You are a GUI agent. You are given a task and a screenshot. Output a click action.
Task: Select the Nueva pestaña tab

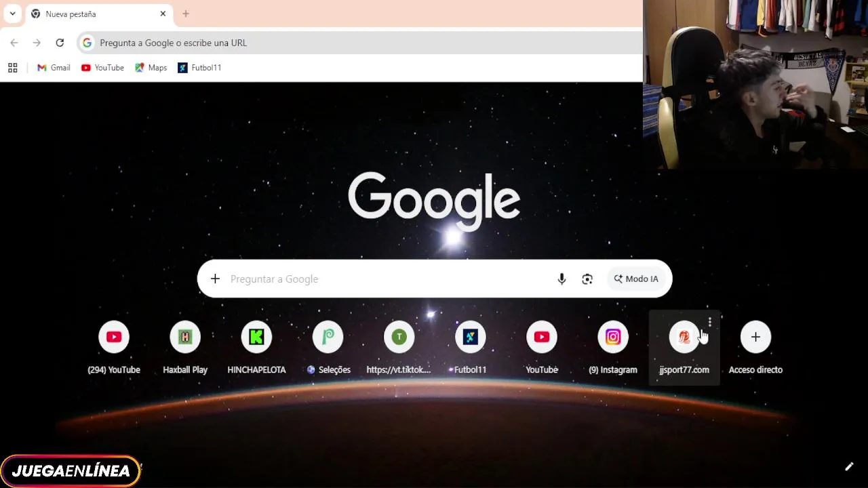point(99,14)
